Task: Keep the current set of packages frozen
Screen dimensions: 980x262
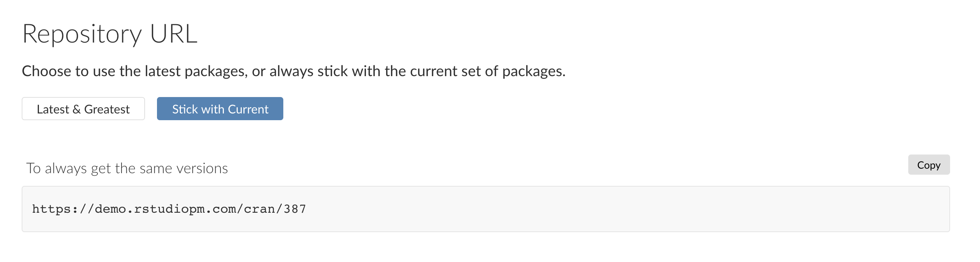Action: click(x=220, y=109)
